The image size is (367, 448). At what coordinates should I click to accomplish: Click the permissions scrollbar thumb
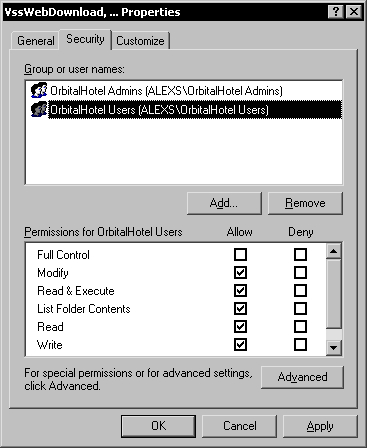[334, 294]
